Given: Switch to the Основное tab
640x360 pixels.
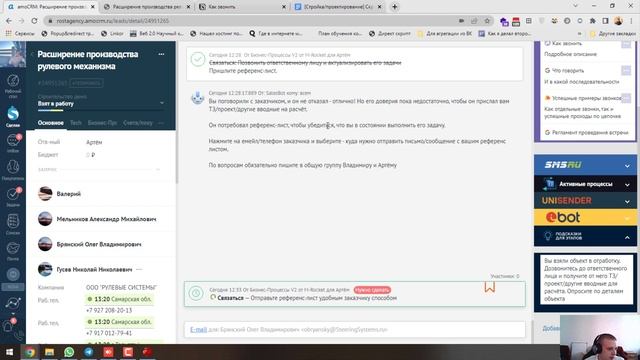Looking at the screenshot, I should (x=51, y=123).
